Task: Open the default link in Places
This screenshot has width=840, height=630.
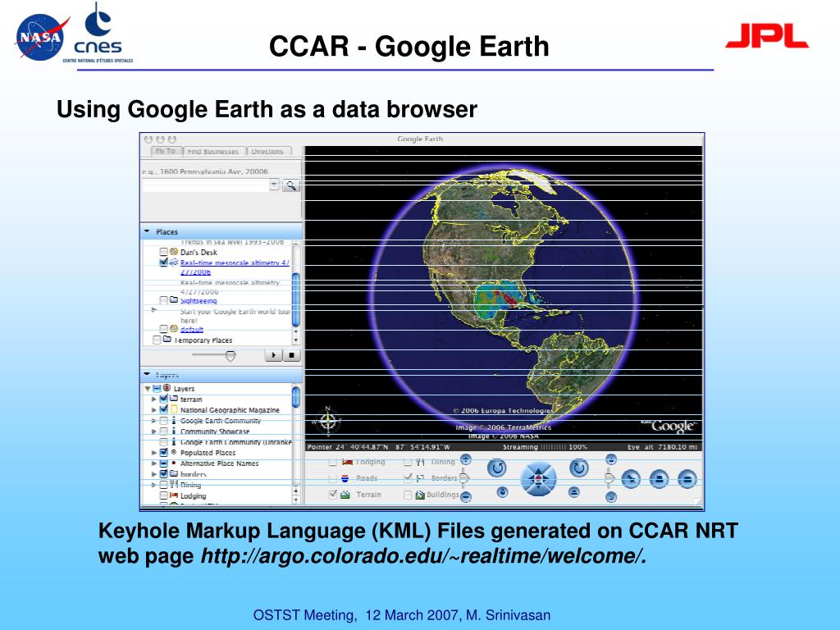Action: (192, 330)
